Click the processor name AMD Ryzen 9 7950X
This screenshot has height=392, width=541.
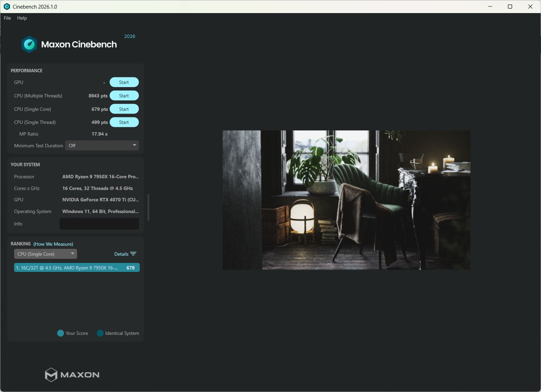tap(100, 177)
